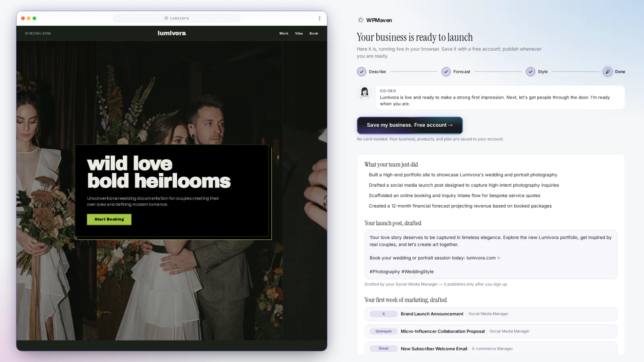The height and width of the screenshot is (362, 644).
Task: Open the Vibe menu in the Lumivora preview
Action: click(299, 33)
